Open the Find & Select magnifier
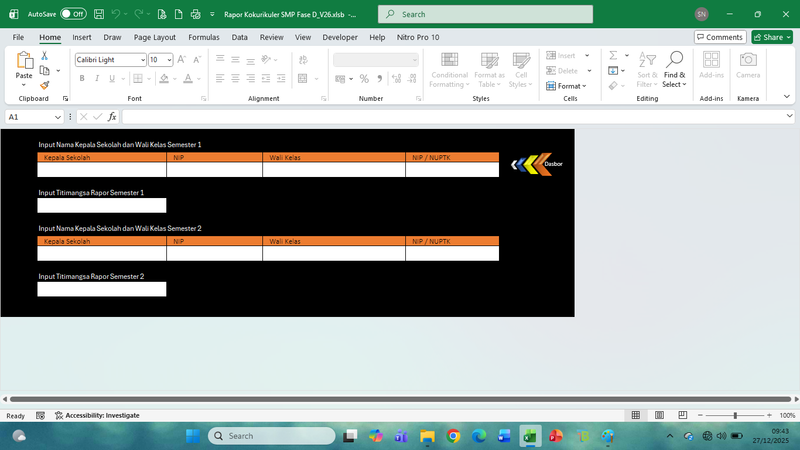800x450 pixels. [x=675, y=67]
